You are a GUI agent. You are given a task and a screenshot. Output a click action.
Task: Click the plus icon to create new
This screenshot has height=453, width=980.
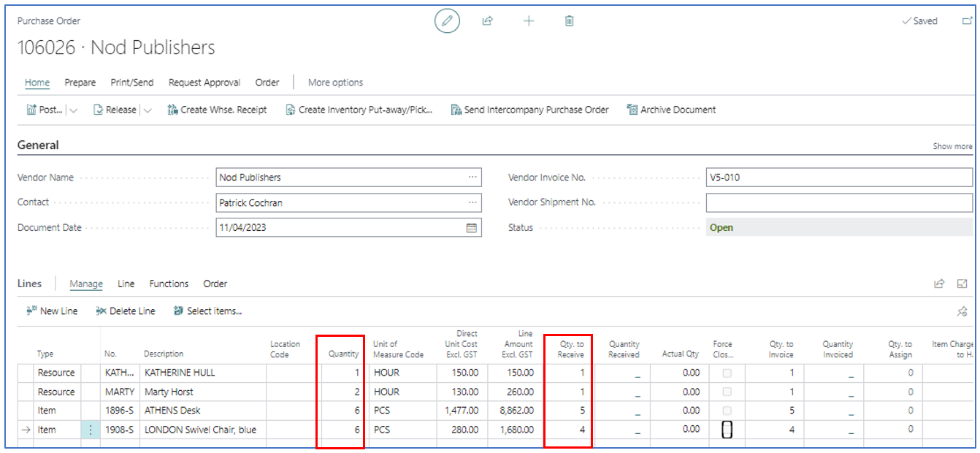click(529, 21)
